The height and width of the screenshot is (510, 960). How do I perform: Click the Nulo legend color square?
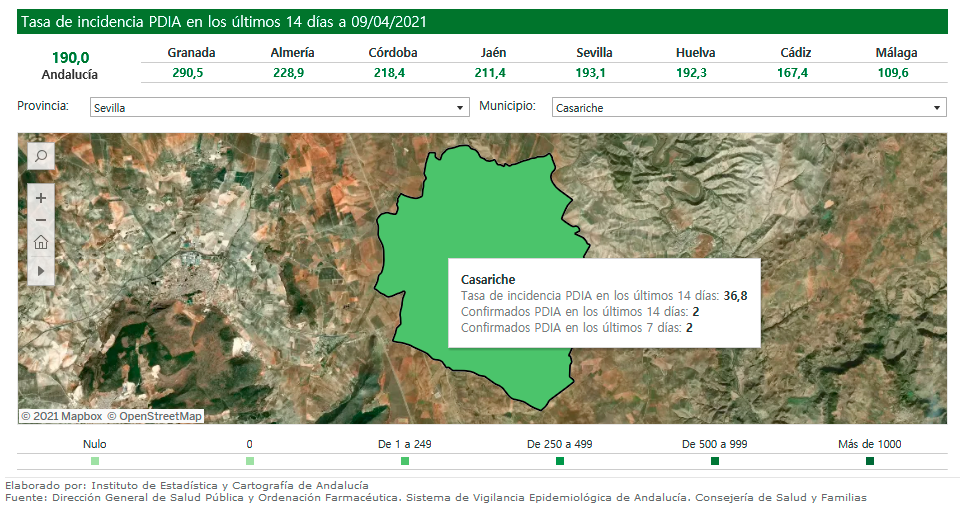95,461
